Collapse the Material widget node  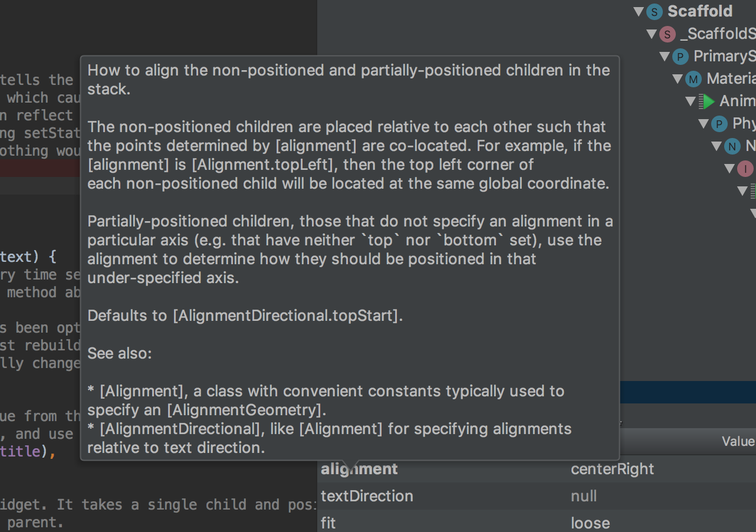[678, 78]
